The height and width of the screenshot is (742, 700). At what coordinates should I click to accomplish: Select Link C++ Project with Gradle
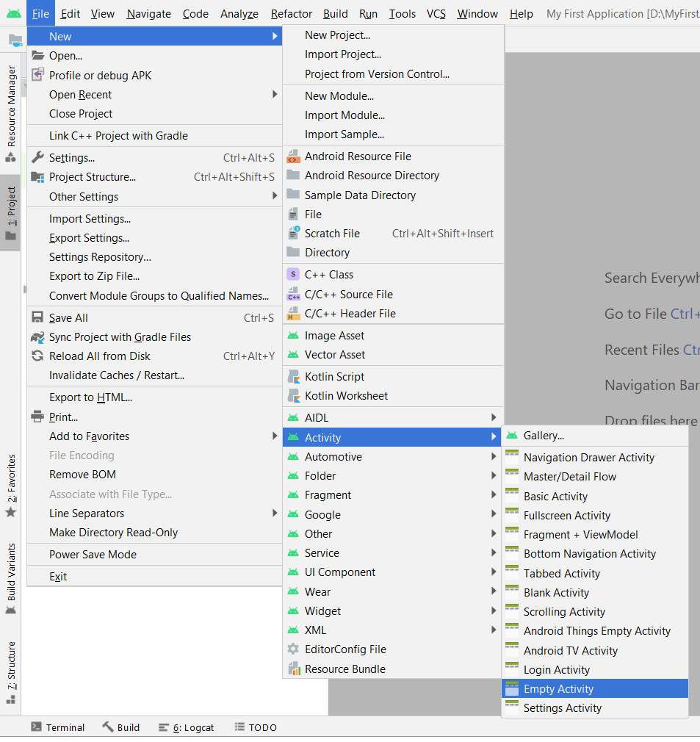[154, 136]
